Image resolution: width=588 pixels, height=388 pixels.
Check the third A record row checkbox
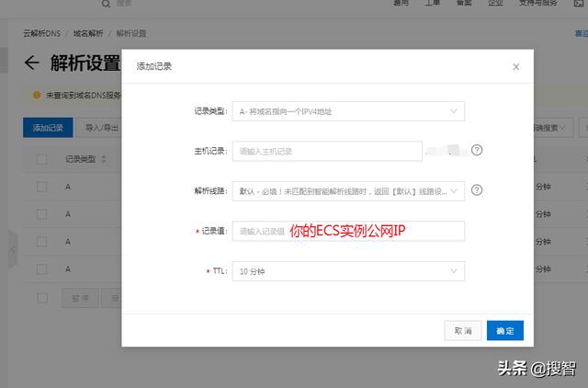coord(42,241)
